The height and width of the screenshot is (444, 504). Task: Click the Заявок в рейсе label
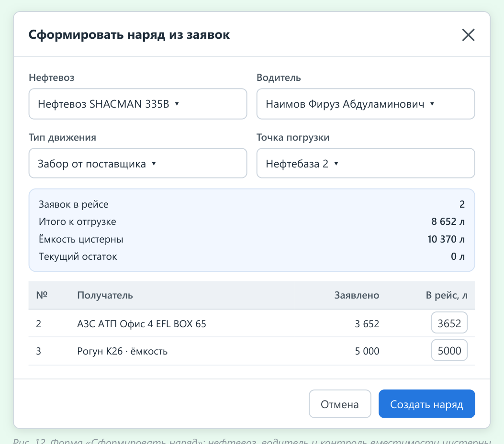[x=74, y=204]
